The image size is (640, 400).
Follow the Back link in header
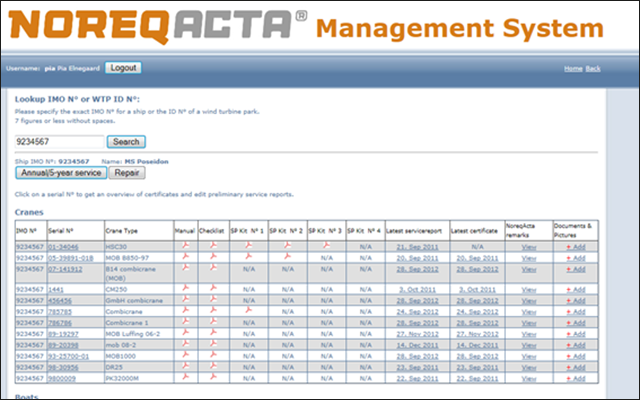tap(593, 69)
